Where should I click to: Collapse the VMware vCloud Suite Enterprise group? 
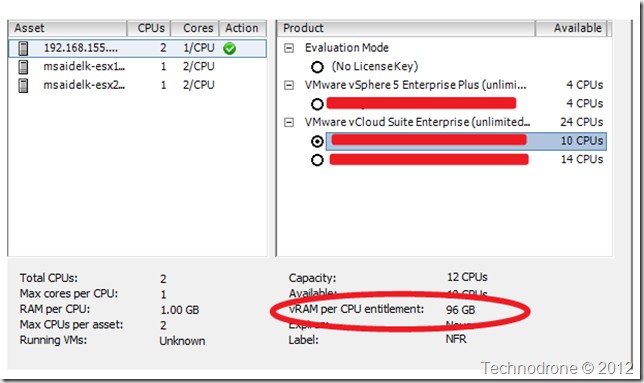pyautogui.click(x=289, y=122)
